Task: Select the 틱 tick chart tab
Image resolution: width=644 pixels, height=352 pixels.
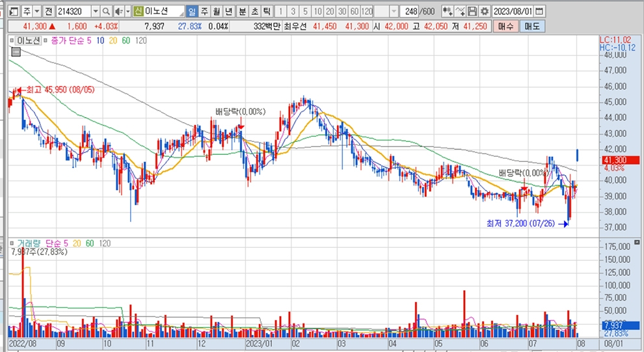Action: click(x=266, y=12)
